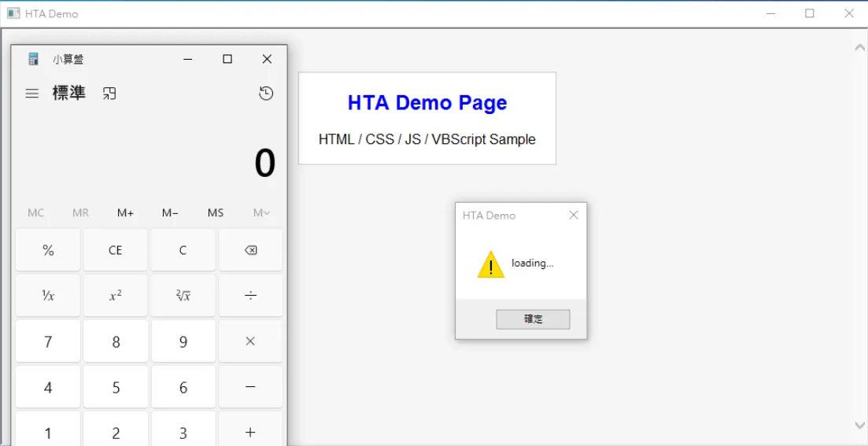Viewport: 868px width, 446px height.
Task: Minimize the HTA Demo main window
Action: coord(770,14)
